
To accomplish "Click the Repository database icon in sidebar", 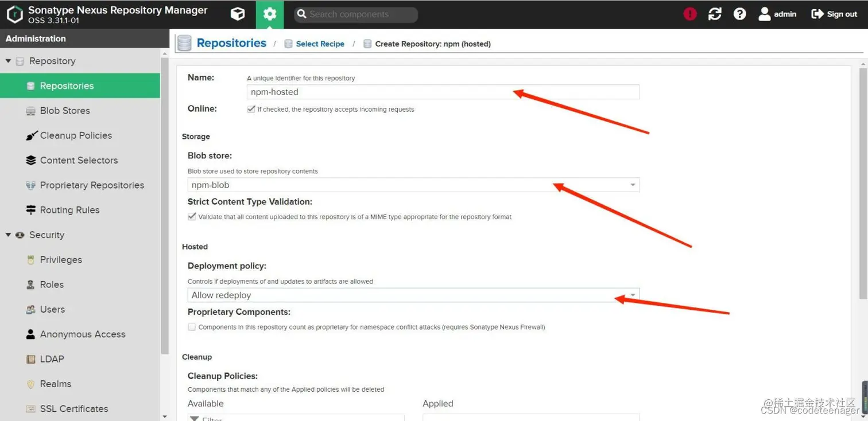I will click(x=20, y=61).
